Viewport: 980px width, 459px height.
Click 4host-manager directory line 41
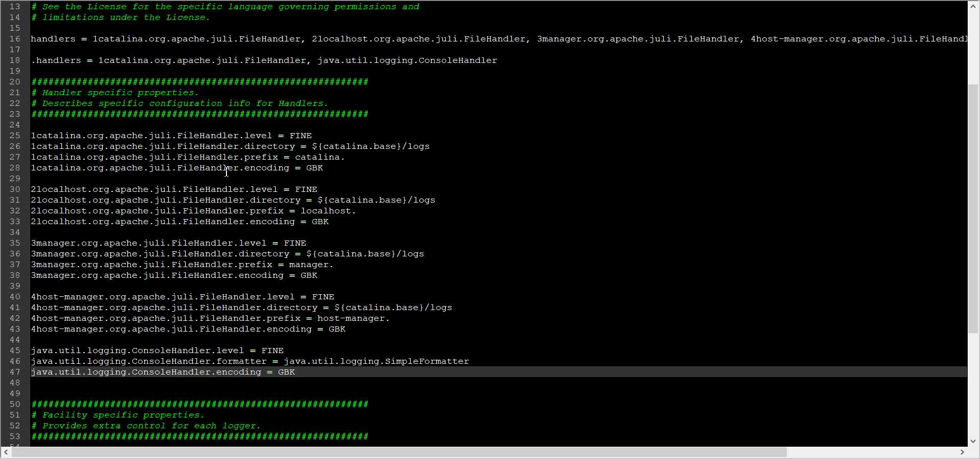[x=241, y=308]
